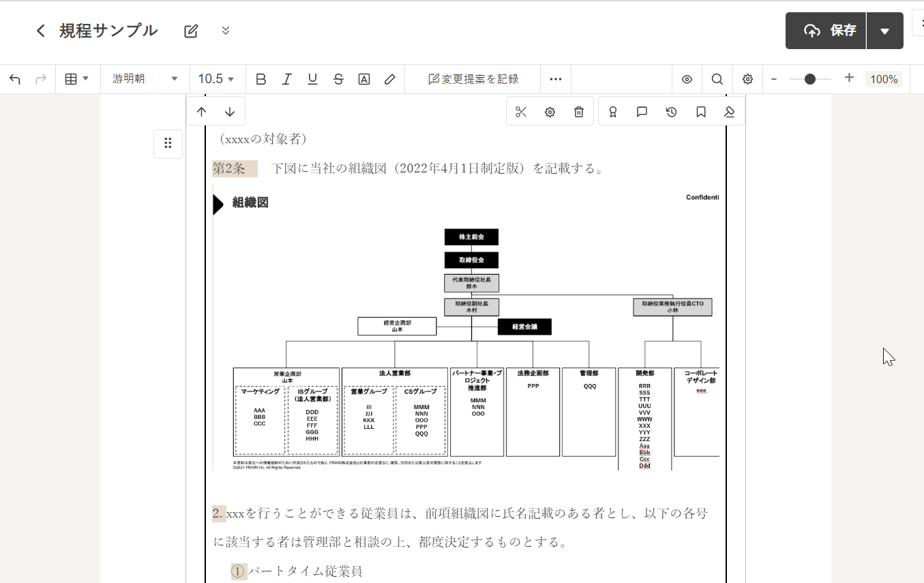
Task: Click the scissors cut icon
Action: [x=521, y=113]
